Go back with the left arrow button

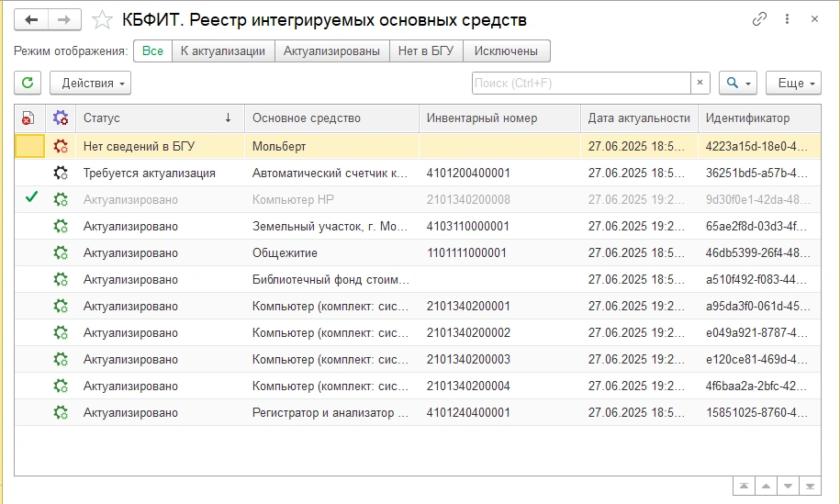click(x=31, y=20)
